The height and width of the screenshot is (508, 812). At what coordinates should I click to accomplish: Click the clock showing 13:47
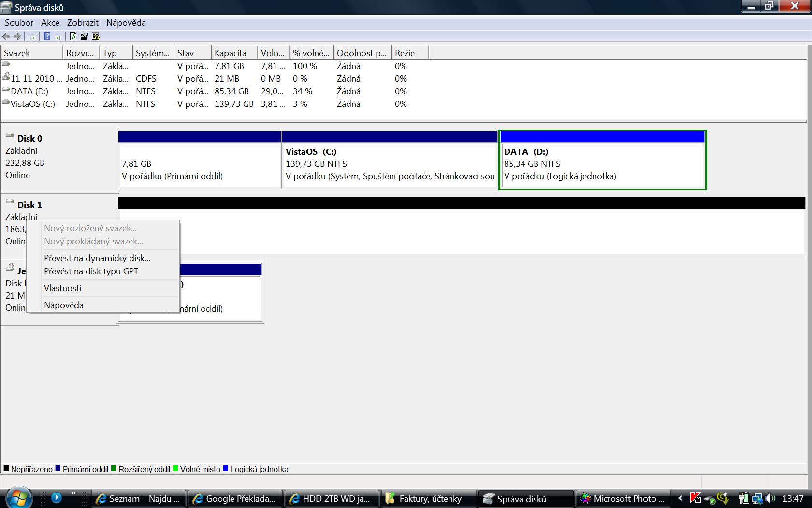[793, 499]
